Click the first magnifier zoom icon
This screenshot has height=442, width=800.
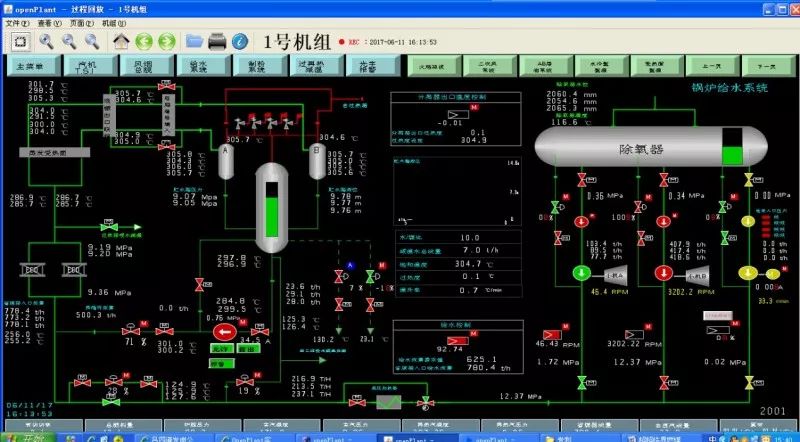point(46,41)
